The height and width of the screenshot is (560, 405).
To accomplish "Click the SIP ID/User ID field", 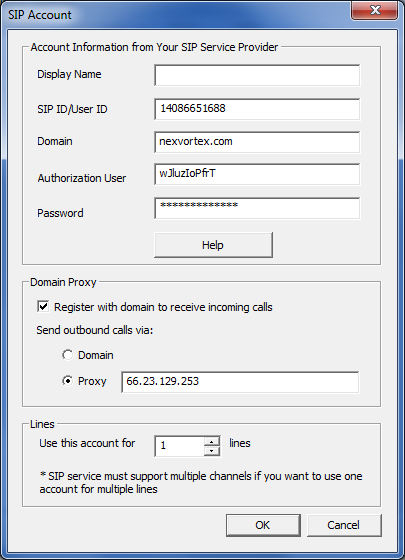I will click(257, 109).
